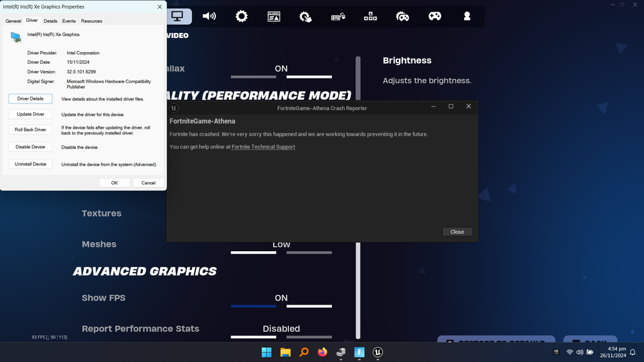Image resolution: width=644 pixels, height=362 pixels.
Task: Open Fortnite Controller gamepad icon
Action: [x=434, y=16]
